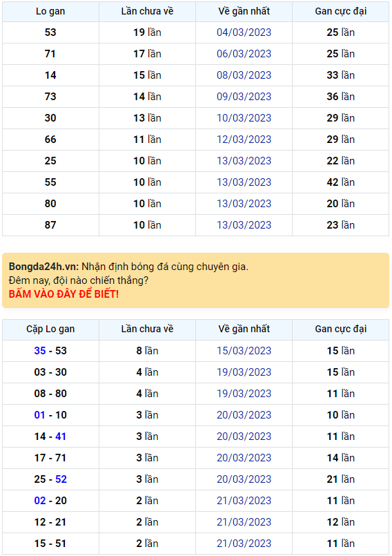Select number 71 in Lo gan column
392x556 pixels.
click(50, 54)
